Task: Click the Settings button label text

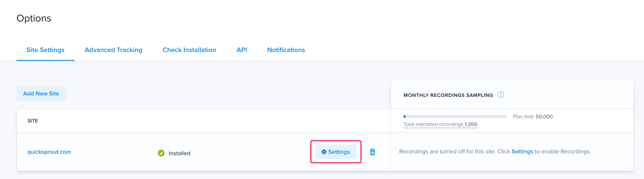Action: 339,152
